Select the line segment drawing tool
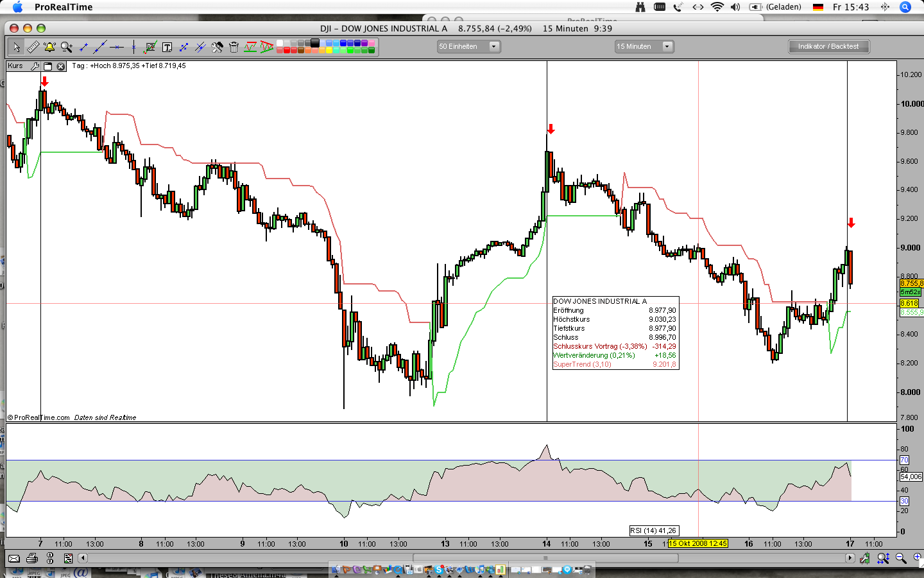This screenshot has height=578, width=924. [83, 47]
